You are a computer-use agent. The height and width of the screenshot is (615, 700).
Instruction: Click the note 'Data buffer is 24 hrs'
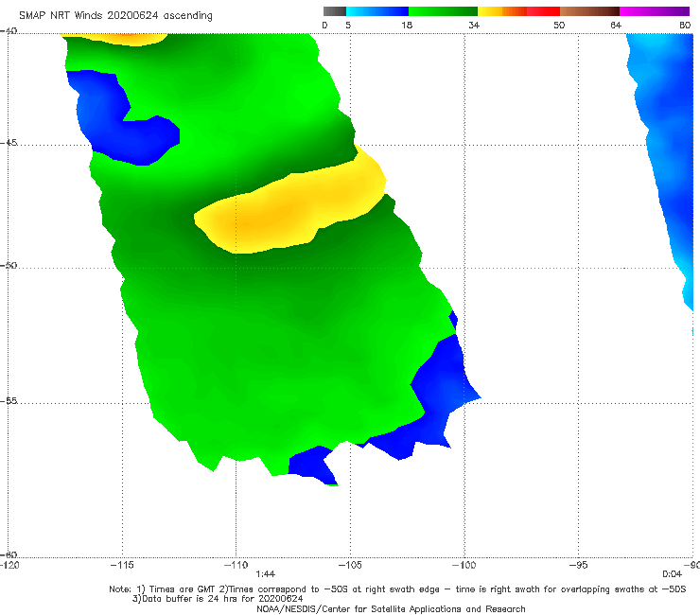(x=191, y=599)
